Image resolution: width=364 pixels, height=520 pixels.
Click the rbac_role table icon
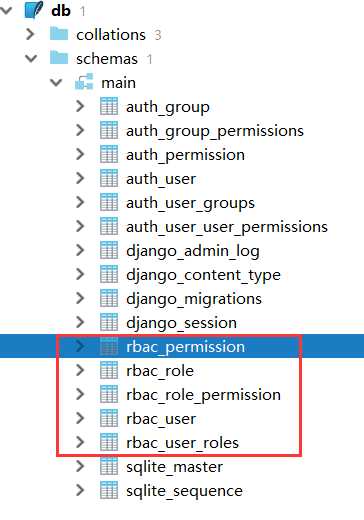tap(109, 370)
